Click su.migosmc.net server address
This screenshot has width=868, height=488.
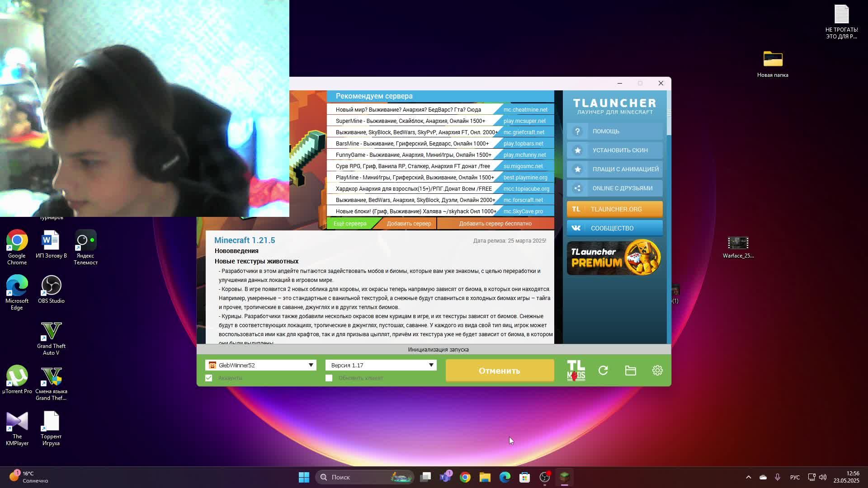523,166
